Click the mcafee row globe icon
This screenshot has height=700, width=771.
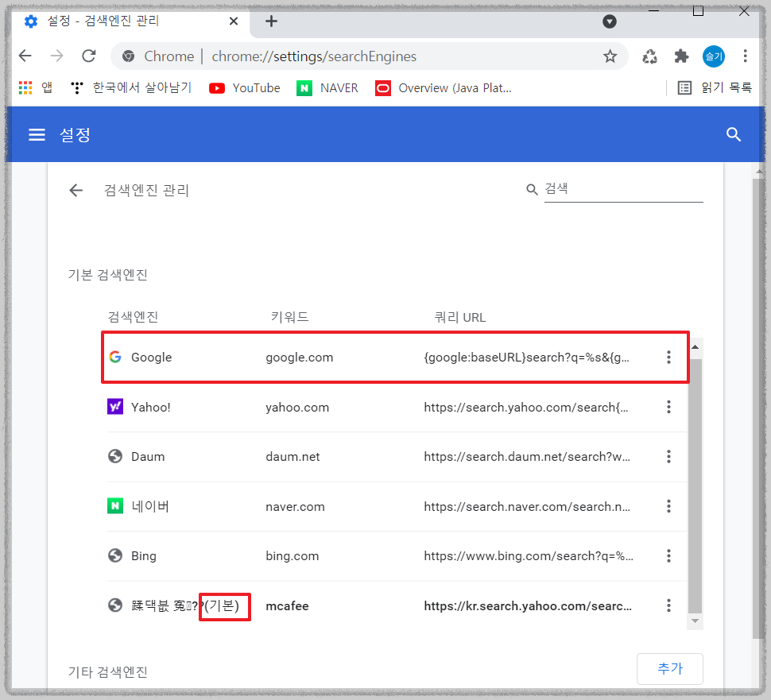tap(115, 605)
